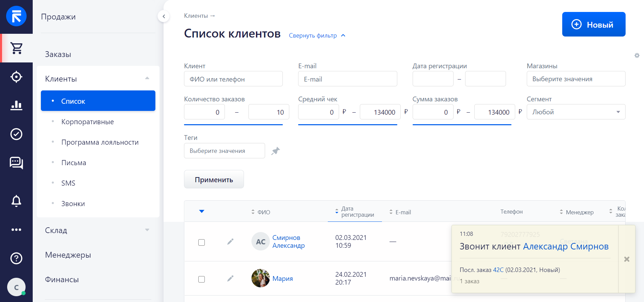Open the help question mark icon
The width and height of the screenshot is (644, 302).
(x=16, y=258)
